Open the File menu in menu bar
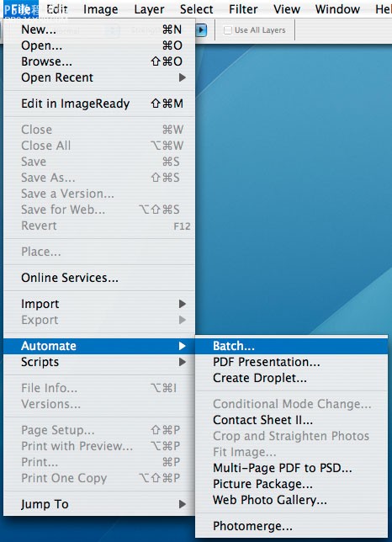 (x=21, y=9)
